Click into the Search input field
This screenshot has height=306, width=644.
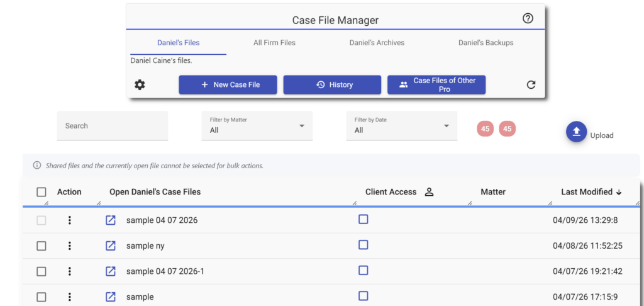click(x=113, y=126)
